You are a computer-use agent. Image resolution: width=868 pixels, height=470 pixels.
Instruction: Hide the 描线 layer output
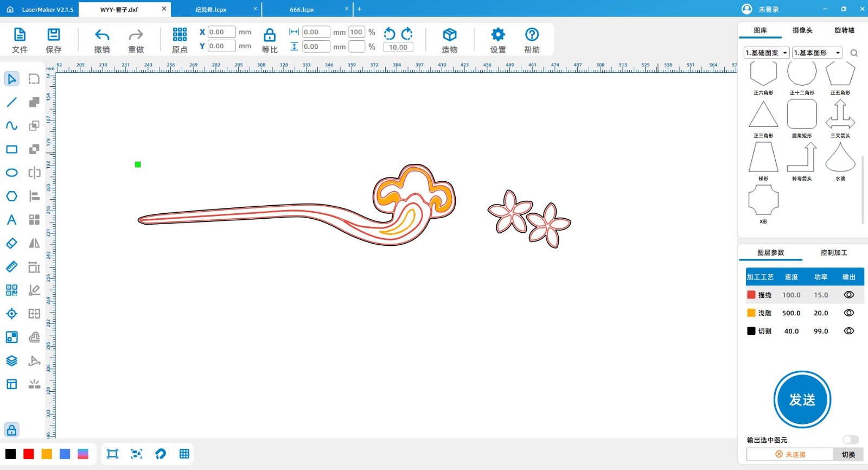[848, 295]
